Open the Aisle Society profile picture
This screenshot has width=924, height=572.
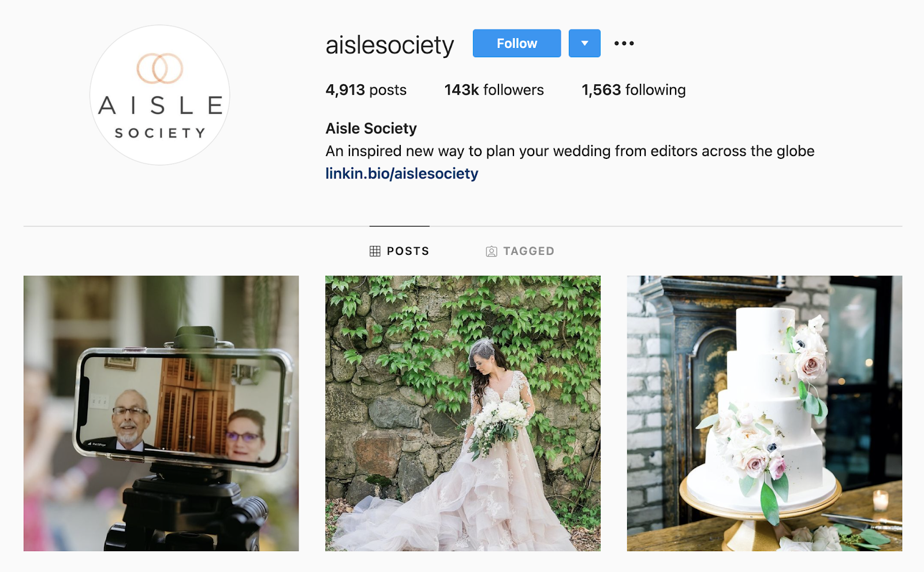tap(160, 95)
